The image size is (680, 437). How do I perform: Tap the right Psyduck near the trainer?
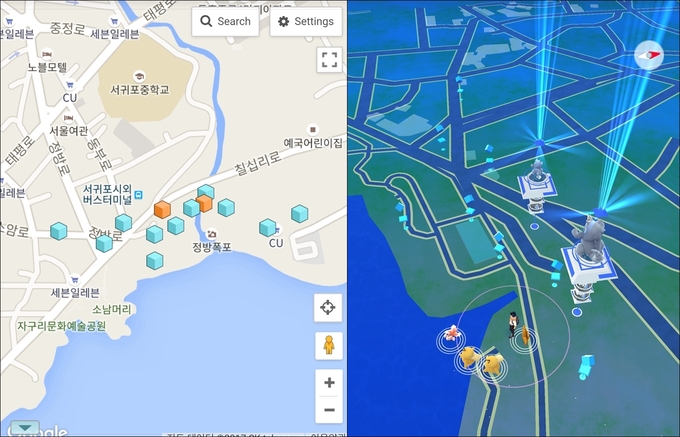[x=493, y=363]
